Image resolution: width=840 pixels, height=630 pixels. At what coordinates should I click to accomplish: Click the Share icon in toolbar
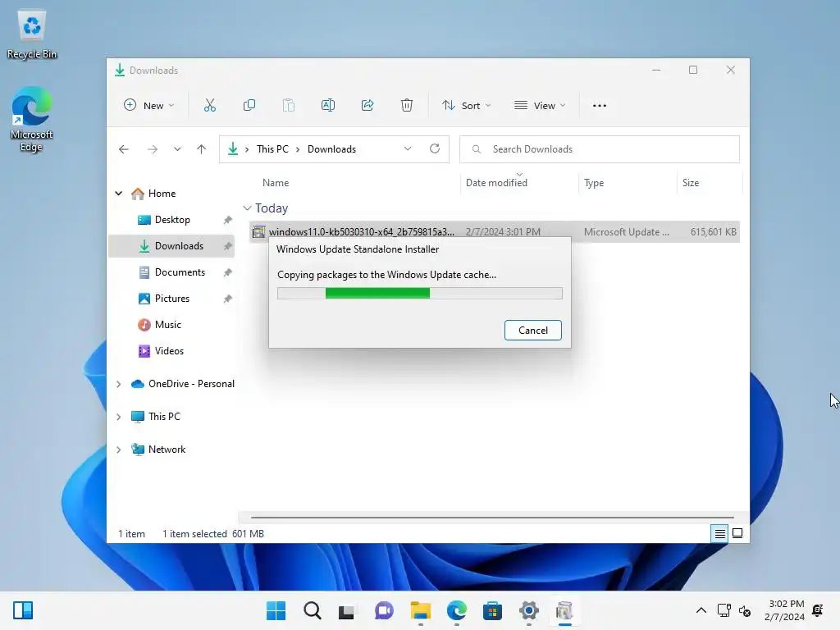coord(367,106)
